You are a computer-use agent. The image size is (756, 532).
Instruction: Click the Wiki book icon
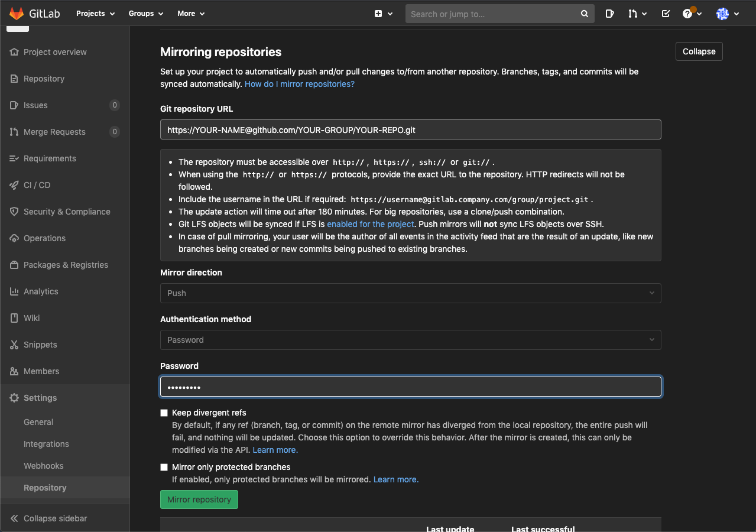tap(14, 318)
